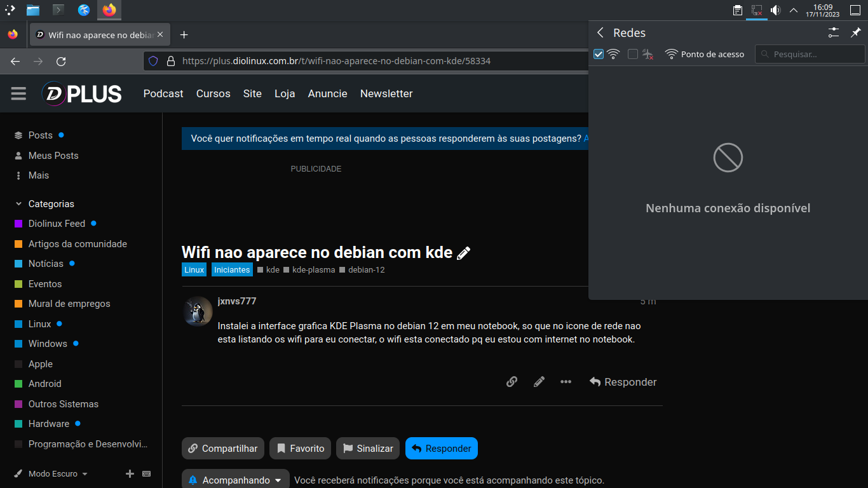This screenshot has height=488, width=868.
Task: Reload the page in Firefox
Action: 61,62
